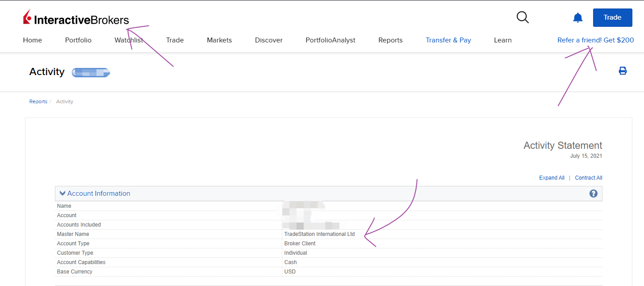
Task: Click the Individual value
Action: tap(296, 253)
